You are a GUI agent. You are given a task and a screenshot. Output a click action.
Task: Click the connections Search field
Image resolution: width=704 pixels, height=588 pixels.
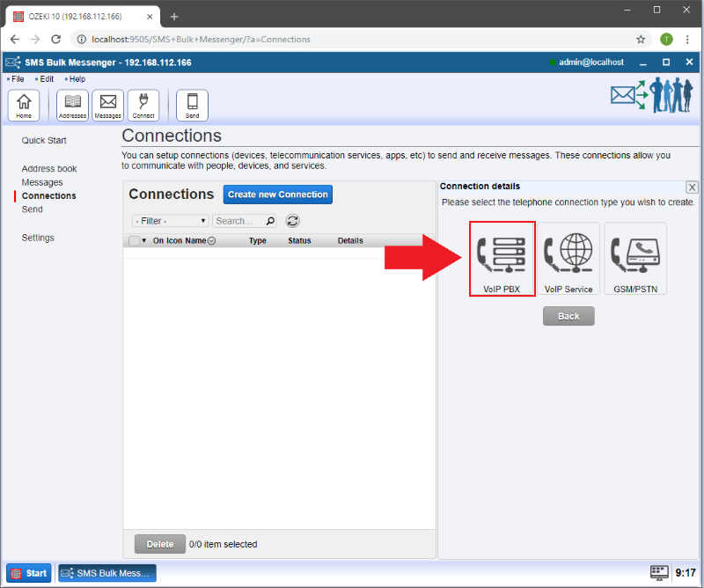[239, 221]
